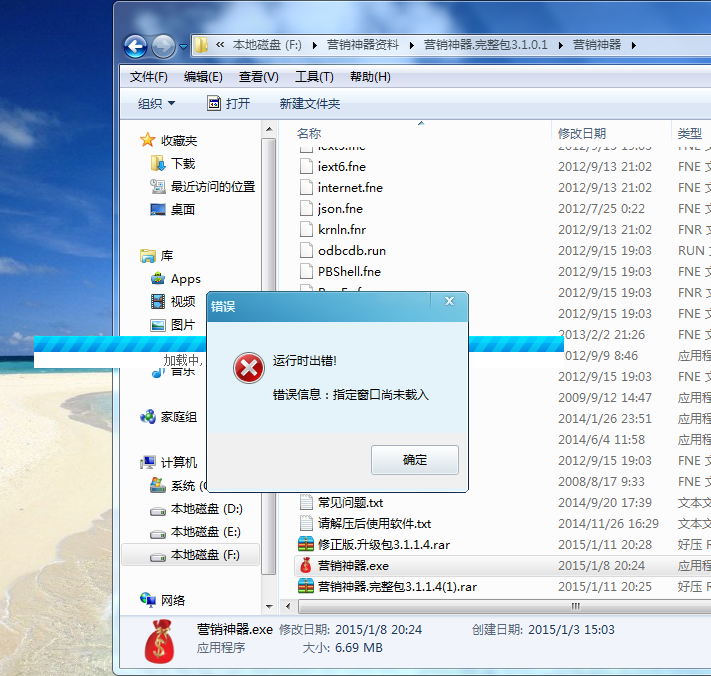Open the 编辑(E) menu
Screen dimensions: 711x676
(x=203, y=77)
